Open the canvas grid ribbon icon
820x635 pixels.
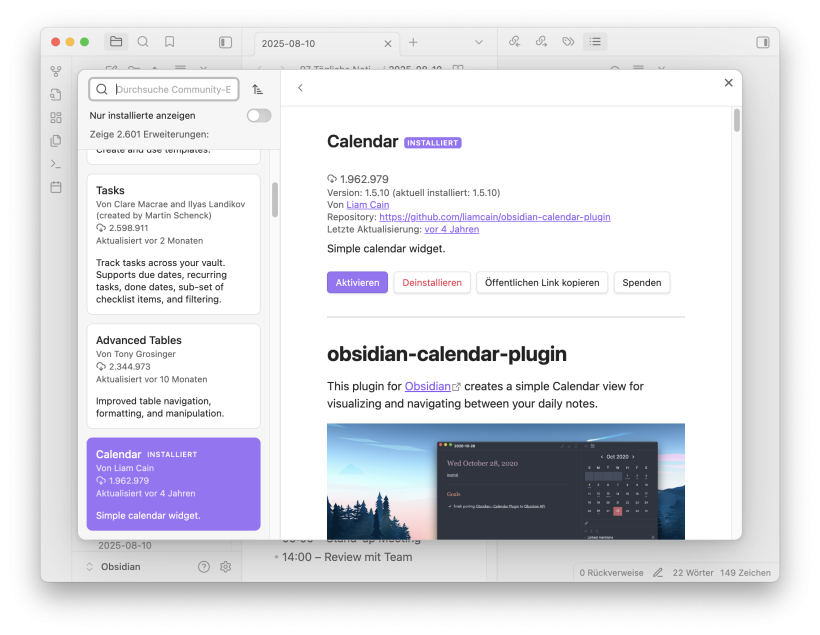pyautogui.click(x=56, y=118)
